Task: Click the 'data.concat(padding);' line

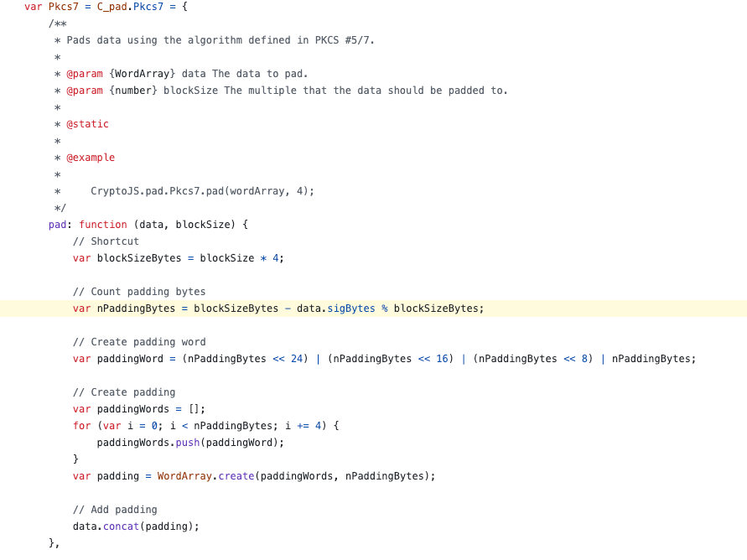Action: [x=136, y=526]
